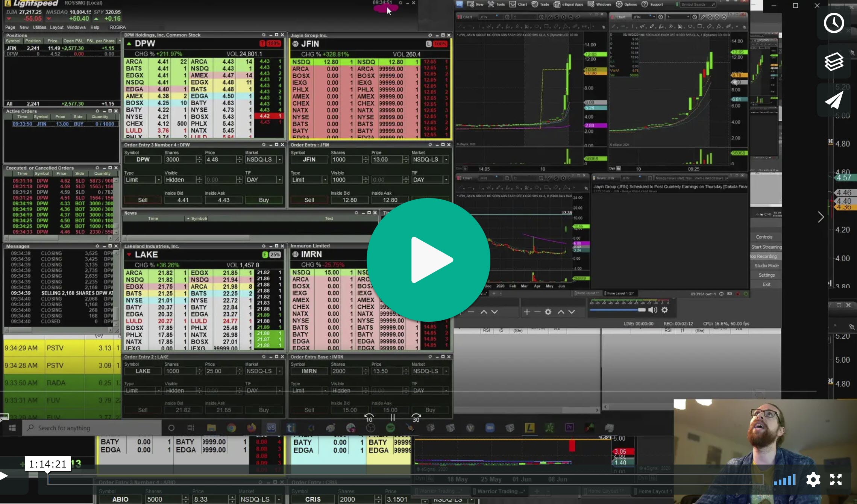Viewport: 857px width, 504px height.
Task: Seek along the video progress bar
Action: click(x=405, y=480)
